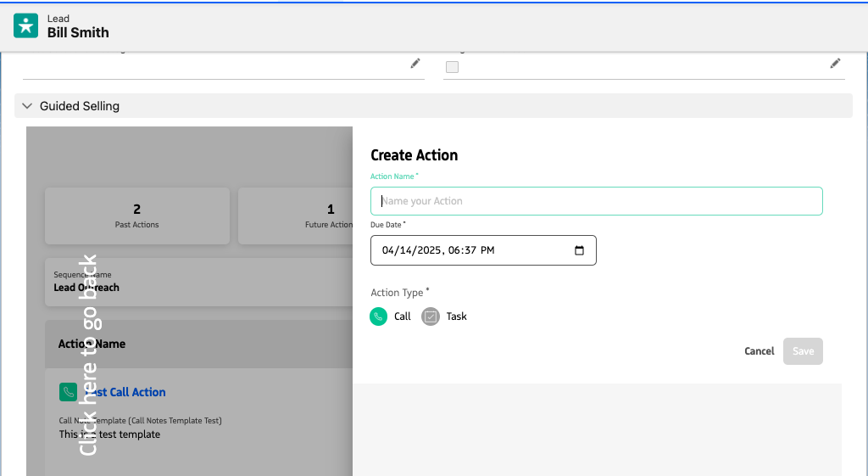
Task: Open the Past Actions summary card
Action: coord(137,216)
